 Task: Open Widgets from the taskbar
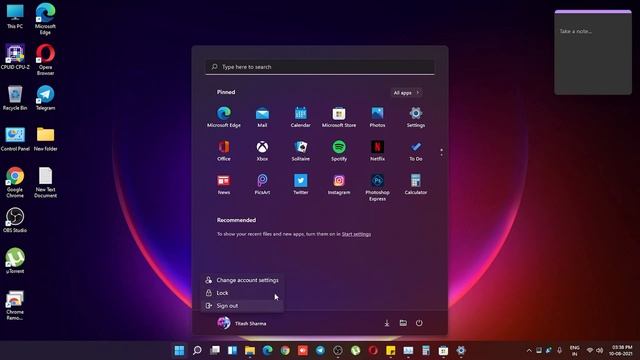(x=232, y=350)
